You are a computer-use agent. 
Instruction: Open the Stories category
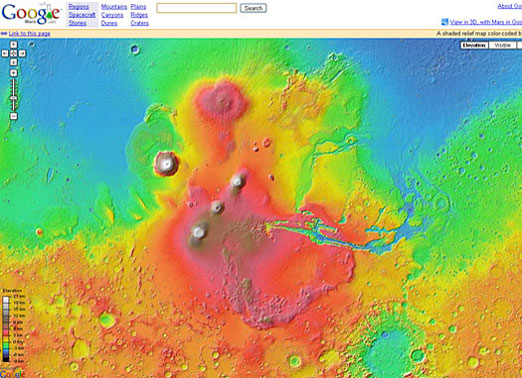pos(77,23)
